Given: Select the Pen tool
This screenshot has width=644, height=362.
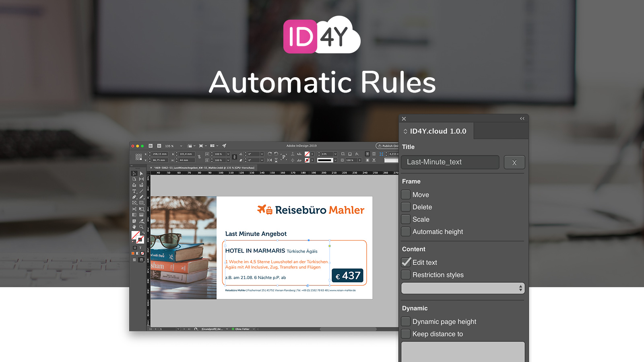Looking at the screenshot, I should pos(134,197).
